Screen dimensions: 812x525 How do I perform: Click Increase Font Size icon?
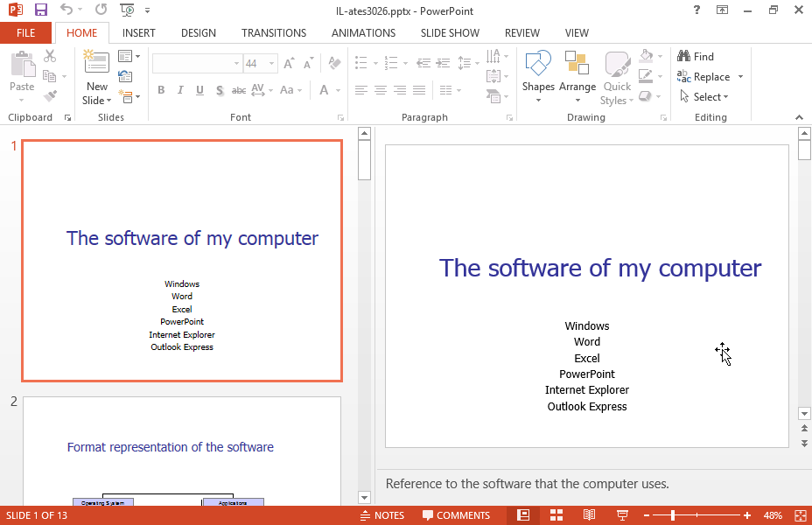[x=289, y=63]
